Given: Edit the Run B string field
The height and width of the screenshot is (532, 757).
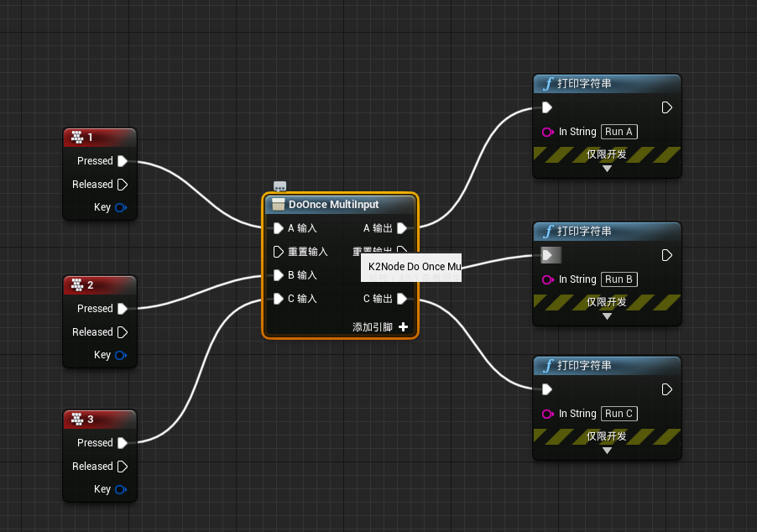Looking at the screenshot, I should (x=619, y=279).
